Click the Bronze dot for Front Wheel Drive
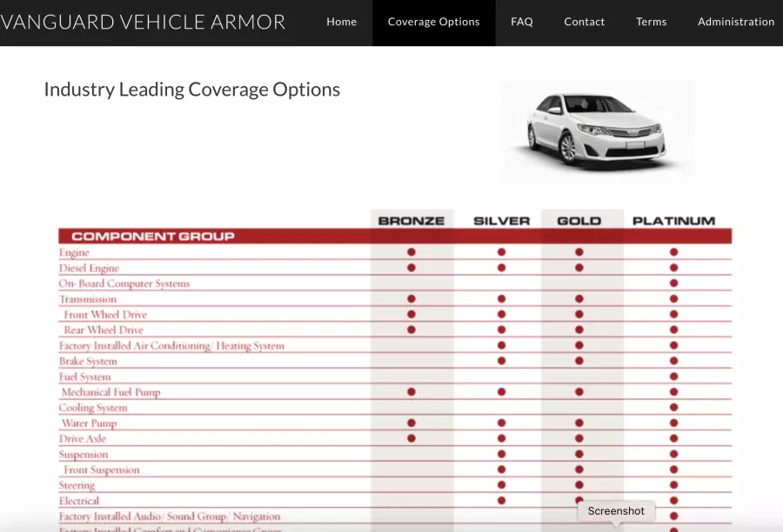 (412, 314)
